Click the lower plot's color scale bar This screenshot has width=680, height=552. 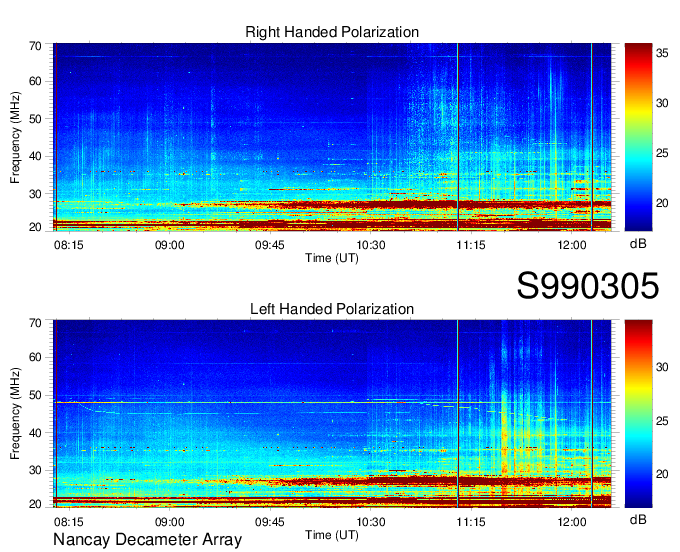[638, 414]
